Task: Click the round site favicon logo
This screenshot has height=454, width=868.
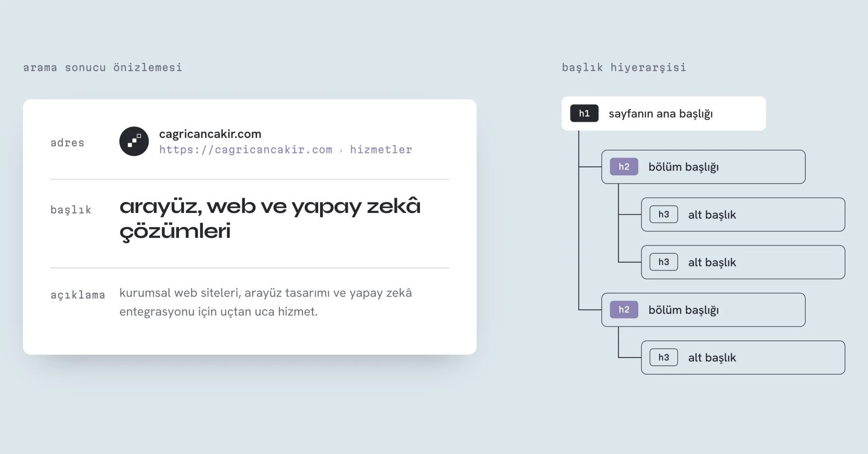Action: tap(134, 141)
